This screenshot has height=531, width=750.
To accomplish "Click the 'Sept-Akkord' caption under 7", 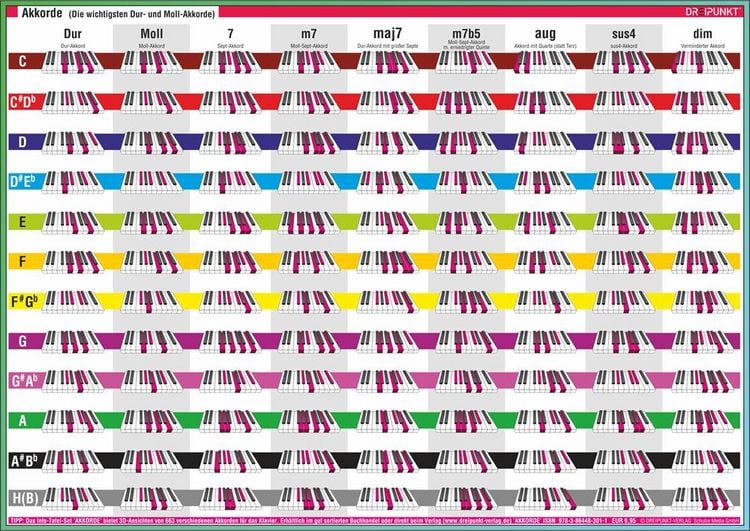I will pyautogui.click(x=231, y=46).
